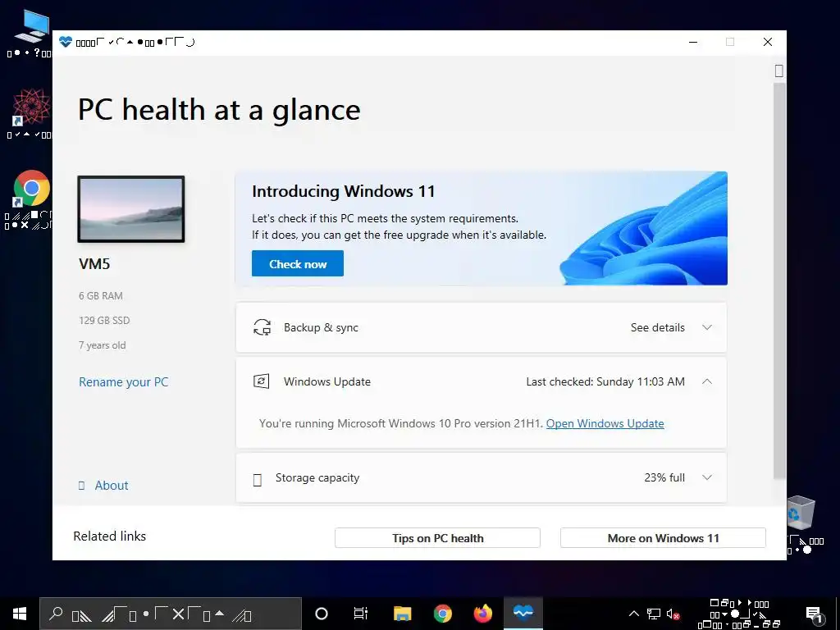840x630 pixels.
Task: Launch Chrome from the taskbar
Action: 442,614
